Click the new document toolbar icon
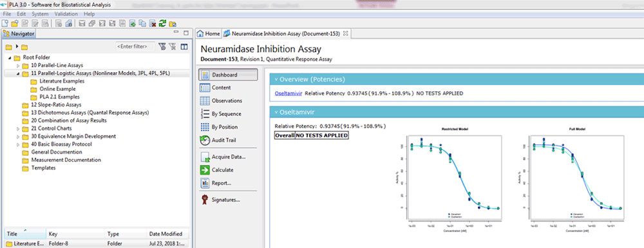This screenshot has height=248, width=644. [x=5, y=23]
